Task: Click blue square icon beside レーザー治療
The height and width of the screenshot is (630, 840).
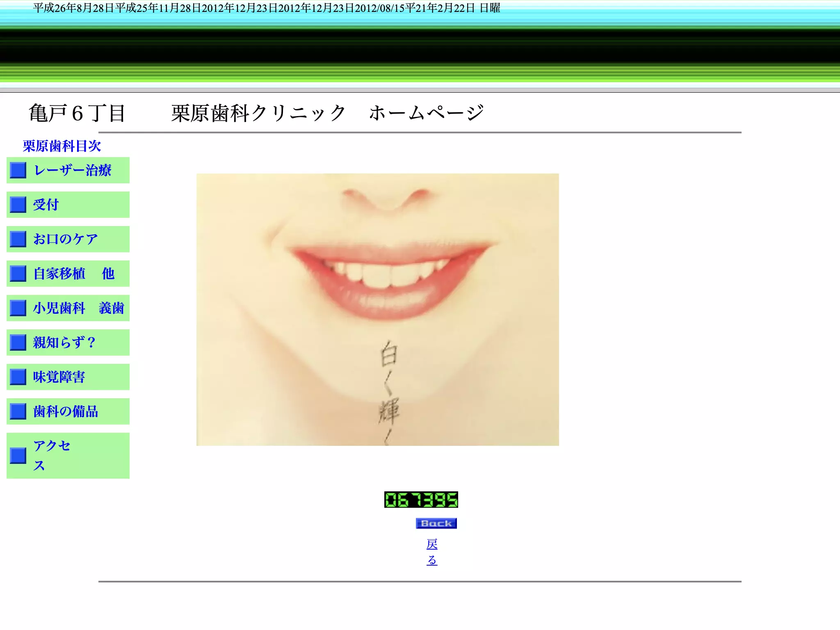Action: (18, 170)
